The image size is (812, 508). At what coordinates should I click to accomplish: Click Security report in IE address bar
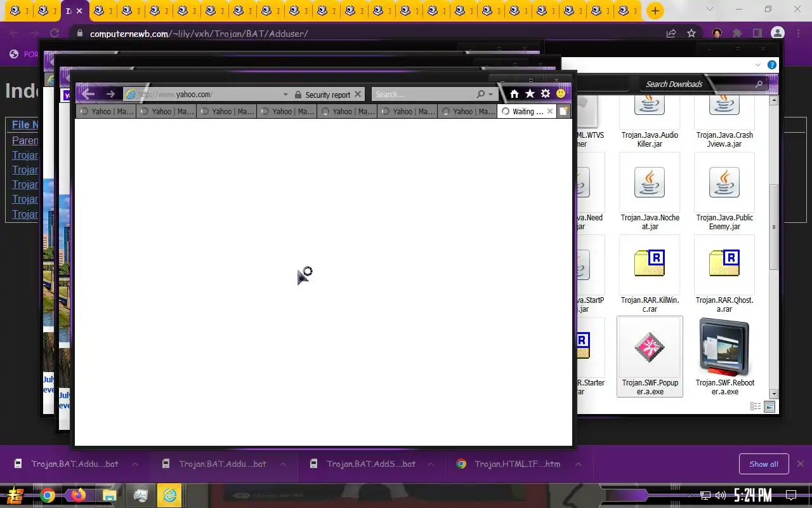point(327,95)
